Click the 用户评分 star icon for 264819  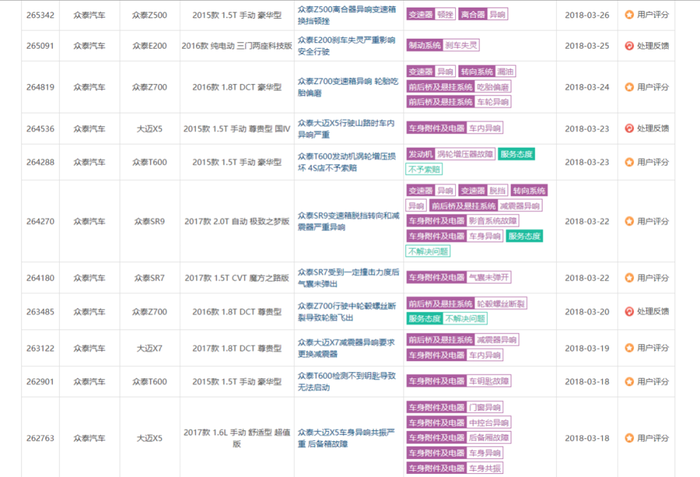(x=629, y=87)
